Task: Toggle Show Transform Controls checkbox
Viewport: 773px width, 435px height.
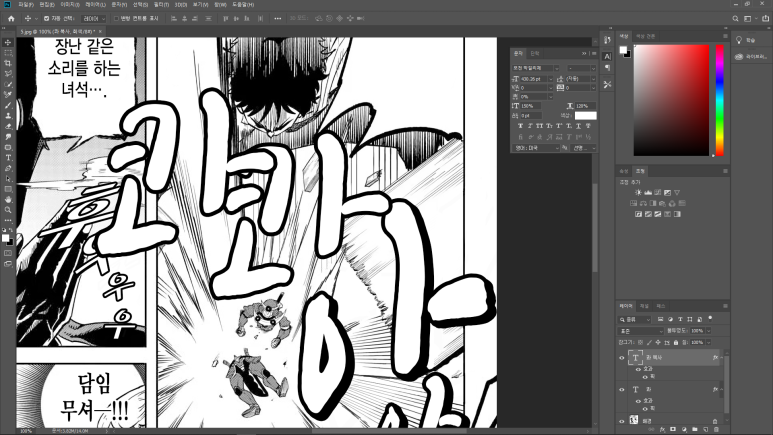Action: [x=116, y=18]
